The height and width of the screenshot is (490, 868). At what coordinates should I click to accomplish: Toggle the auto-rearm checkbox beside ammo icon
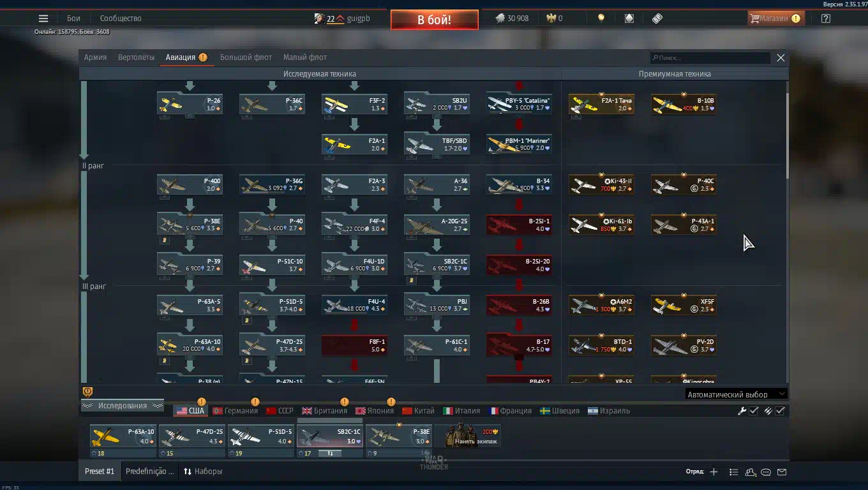point(780,411)
